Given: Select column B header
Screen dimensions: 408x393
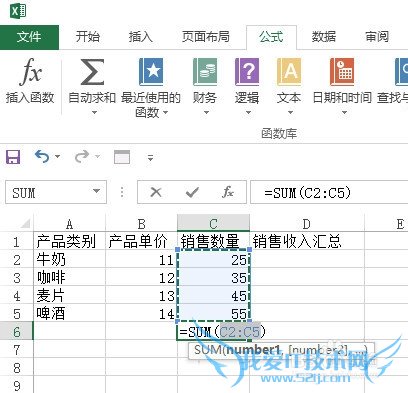Looking at the screenshot, I should 141,223.
